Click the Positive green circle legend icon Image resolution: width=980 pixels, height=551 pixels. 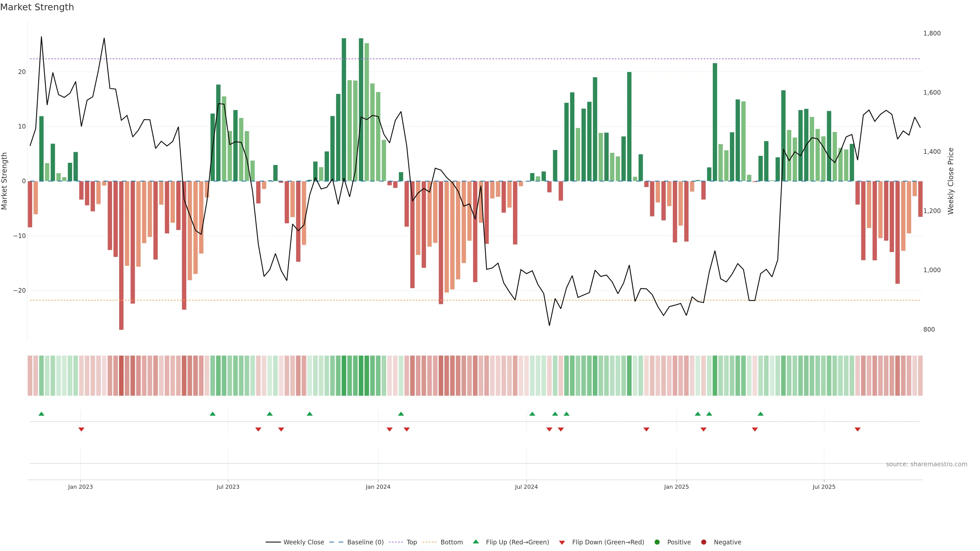(657, 542)
